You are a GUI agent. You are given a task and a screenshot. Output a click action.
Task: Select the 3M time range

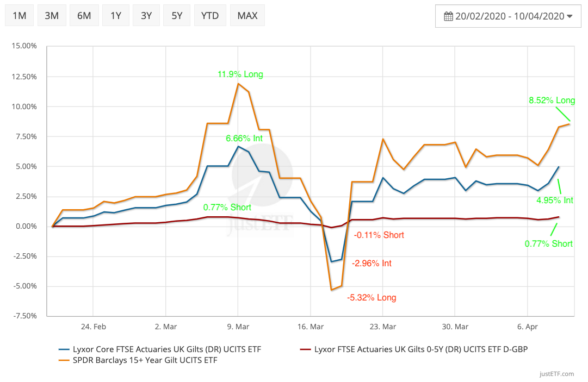point(52,16)
